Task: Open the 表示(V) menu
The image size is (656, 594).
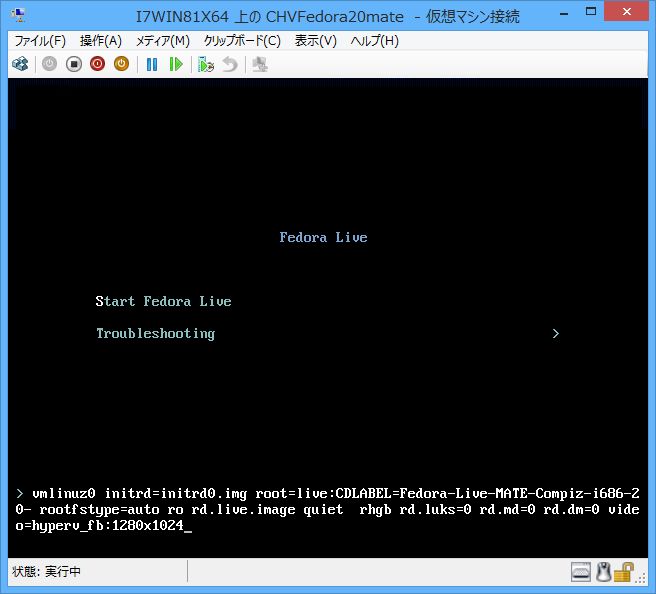Action: [315, 41]
